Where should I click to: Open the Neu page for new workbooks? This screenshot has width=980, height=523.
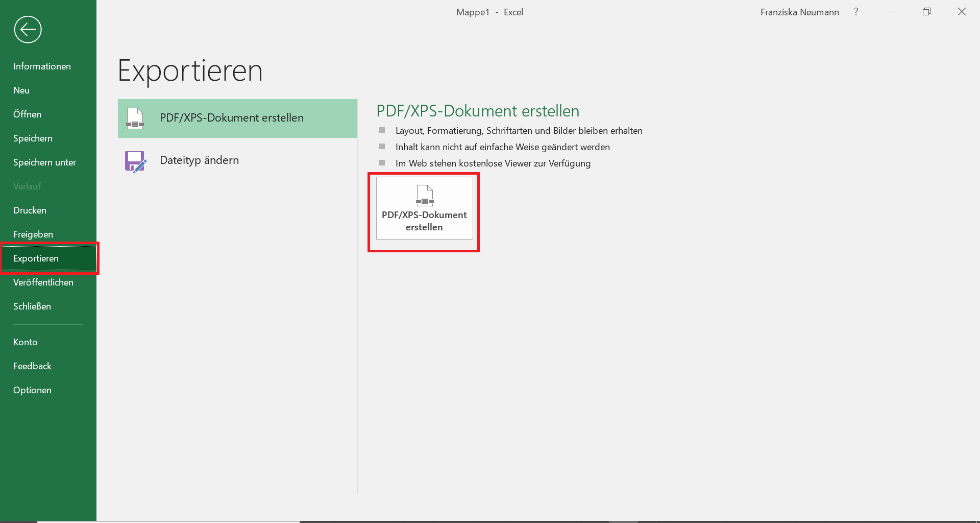pos(22,90)
